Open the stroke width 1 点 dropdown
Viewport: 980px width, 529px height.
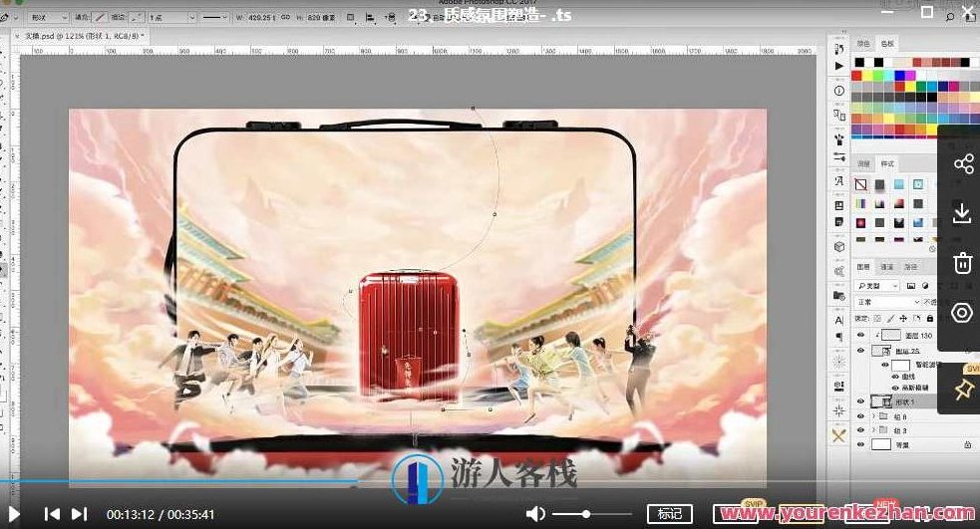pyautogui.click(x=171, y=17)
